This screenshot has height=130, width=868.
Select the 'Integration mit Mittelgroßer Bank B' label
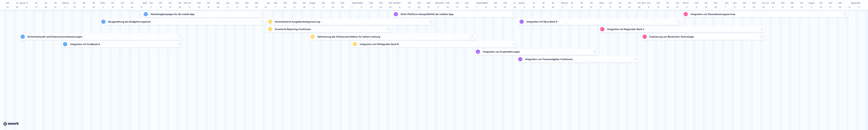[x=379, y=44]
